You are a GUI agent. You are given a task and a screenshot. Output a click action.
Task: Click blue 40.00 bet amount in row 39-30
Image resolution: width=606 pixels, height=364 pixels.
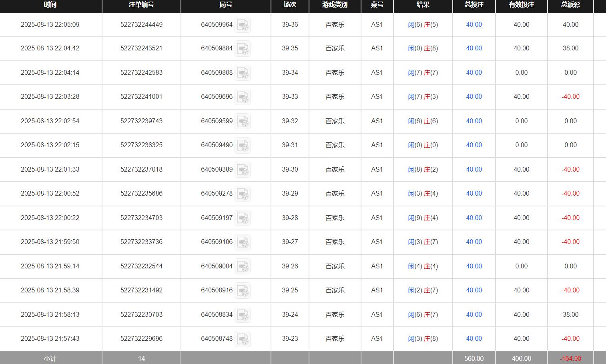474,170
